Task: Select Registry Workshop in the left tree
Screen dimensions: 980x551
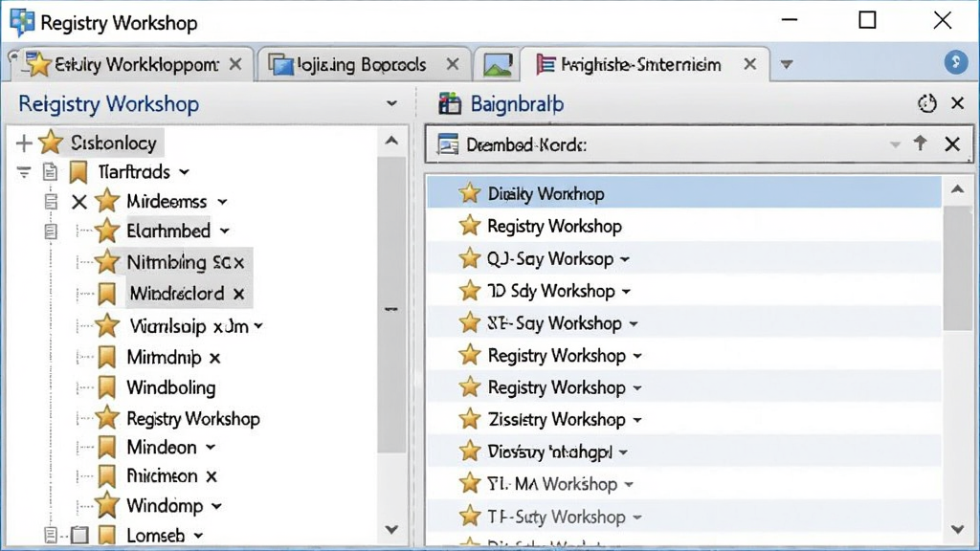Action: click(x=193, y=419)
